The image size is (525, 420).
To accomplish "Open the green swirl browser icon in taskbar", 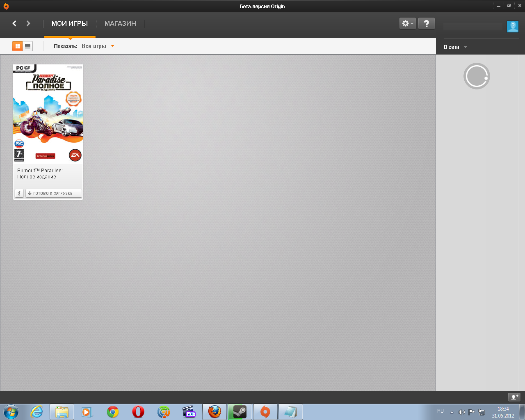I will pos(164,412).
